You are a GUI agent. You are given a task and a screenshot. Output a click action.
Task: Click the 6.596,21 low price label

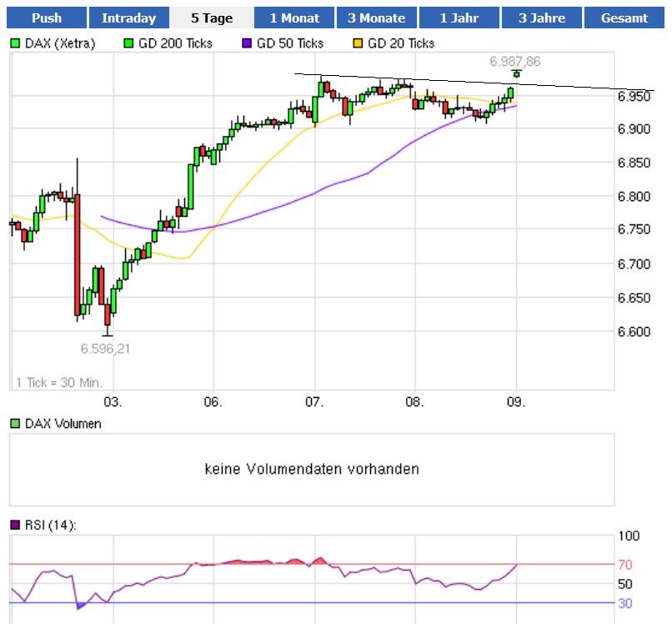pos(106,349)
